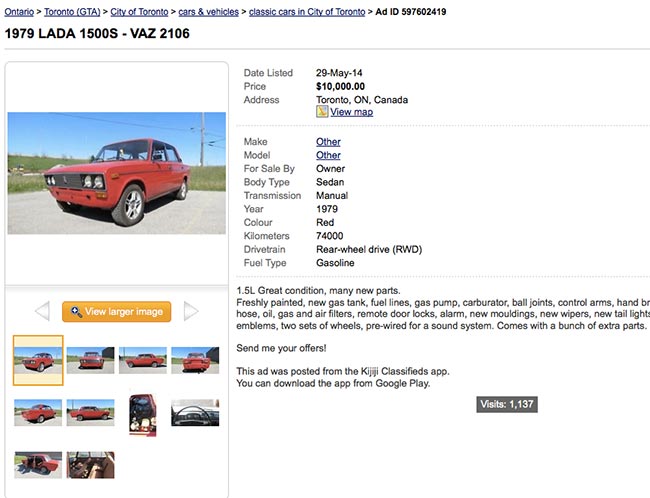Select the thumbnail with car doors open
Screen dimensions: 650x498
[x=38, y=464]
